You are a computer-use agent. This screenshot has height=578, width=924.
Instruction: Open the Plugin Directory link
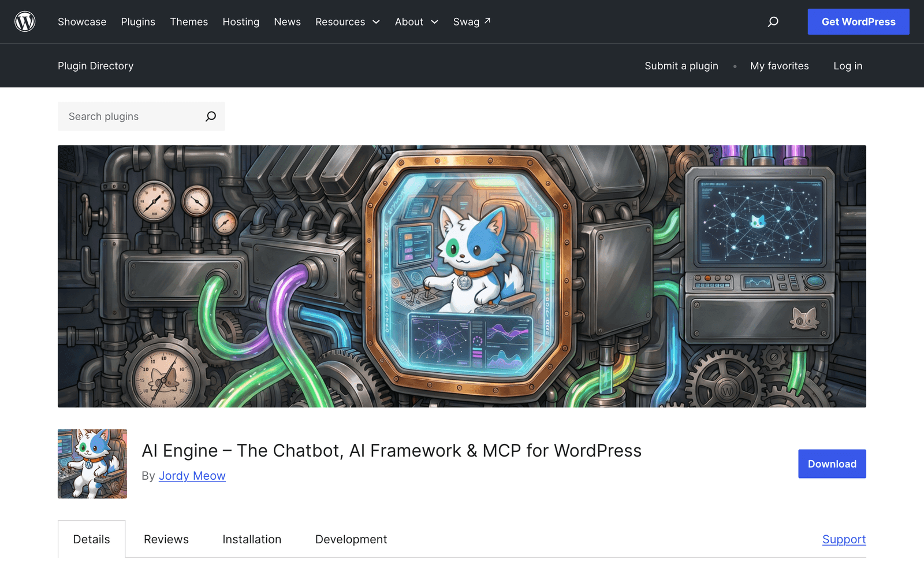click(95, 66)
